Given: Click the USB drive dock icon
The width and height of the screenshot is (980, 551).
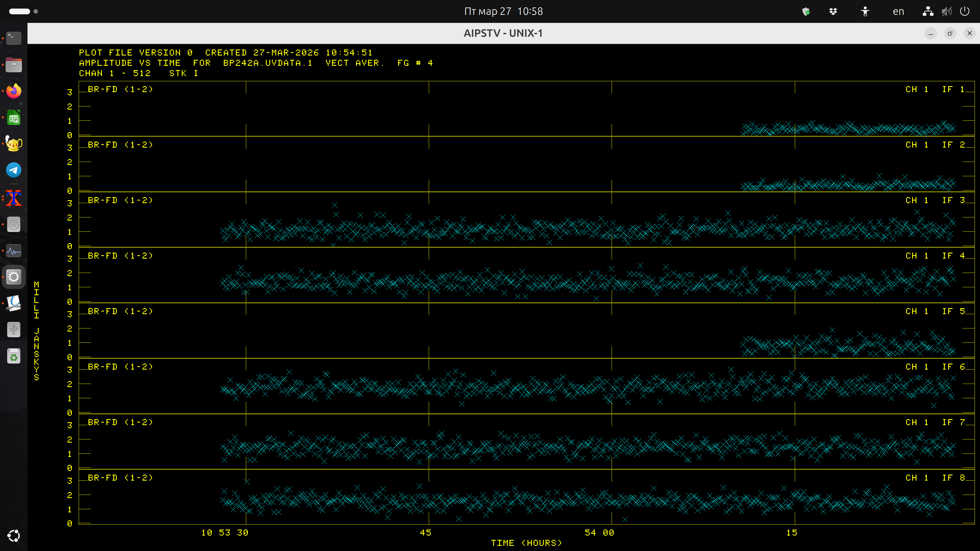Looking at the screenshot, I should point(14,330).
